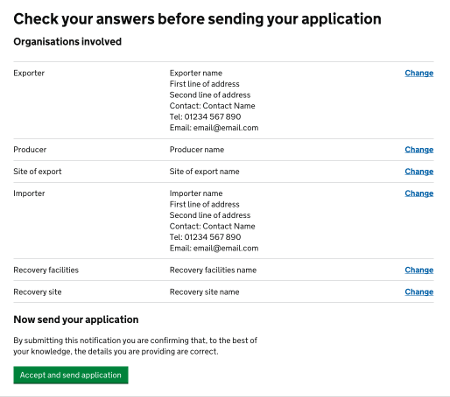The image size is (450, 397).
Task: Click the 'Exporter' row label
Action: click(29, 73)
